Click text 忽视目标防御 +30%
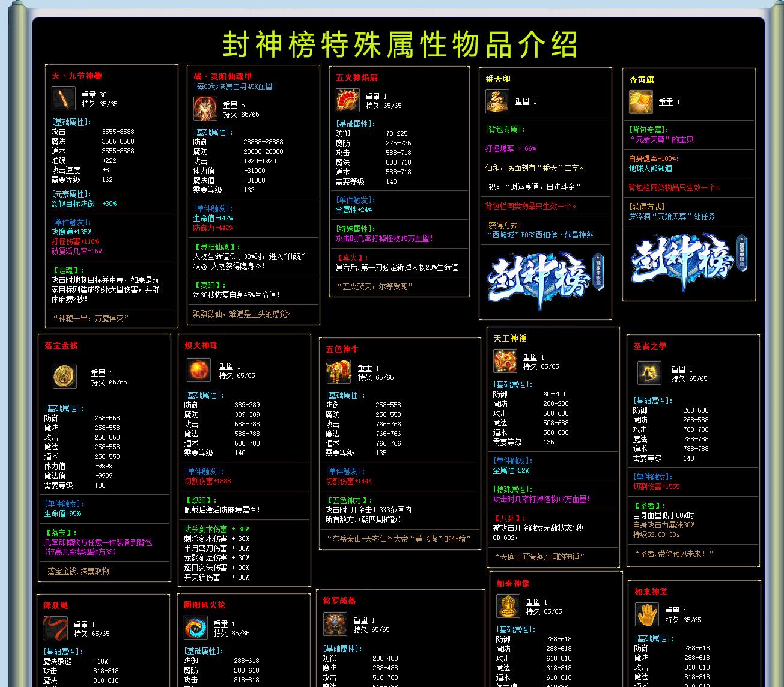 point(84,204)
